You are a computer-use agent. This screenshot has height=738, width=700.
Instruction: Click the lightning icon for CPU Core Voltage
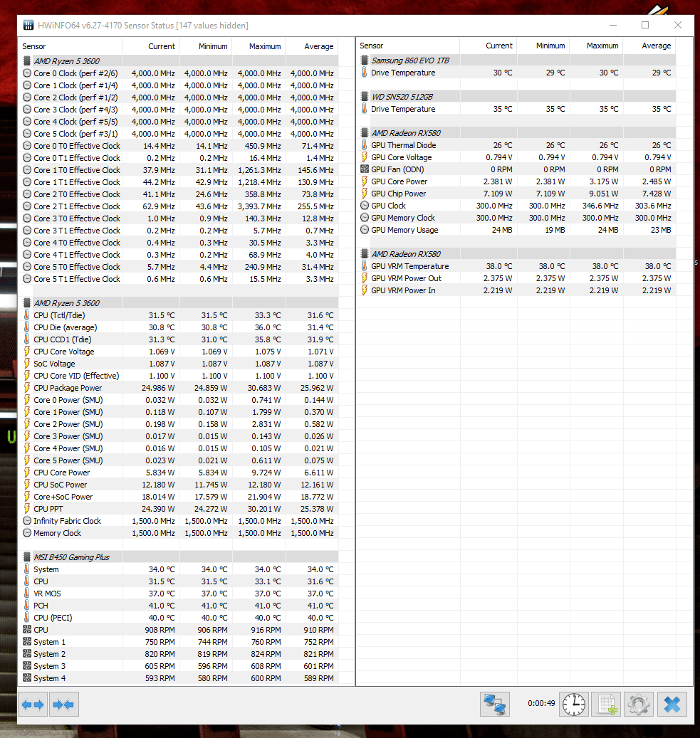coord(27,351)
